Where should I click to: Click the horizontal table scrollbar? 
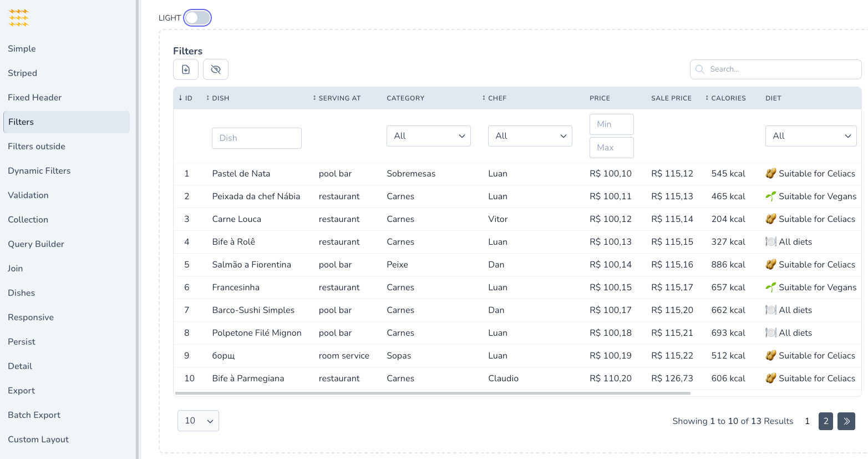[x=433, y=393]
